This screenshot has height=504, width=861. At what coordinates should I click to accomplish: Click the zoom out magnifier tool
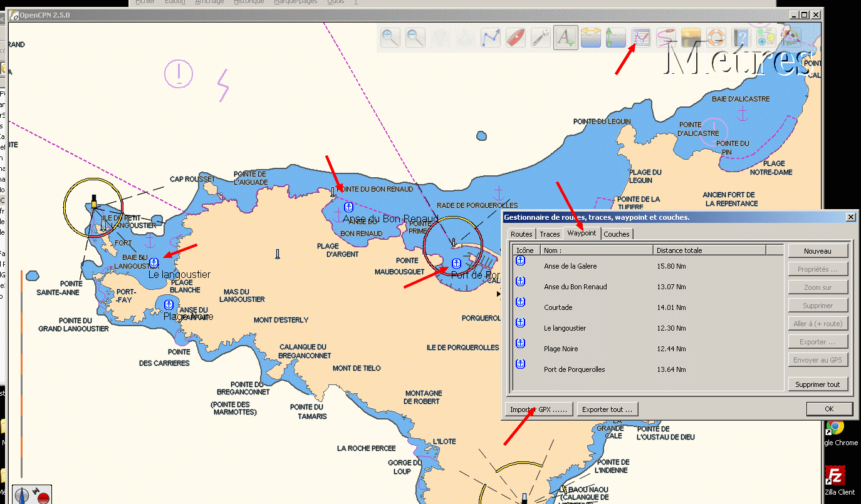click(415, 38)
